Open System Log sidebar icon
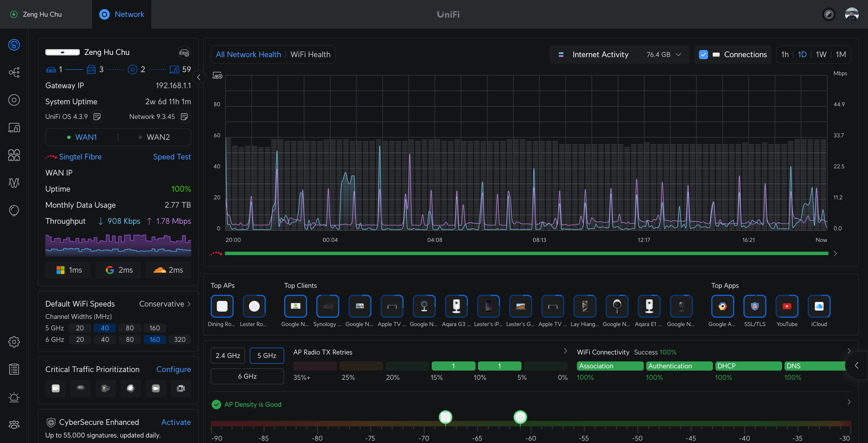 (14, 369)
